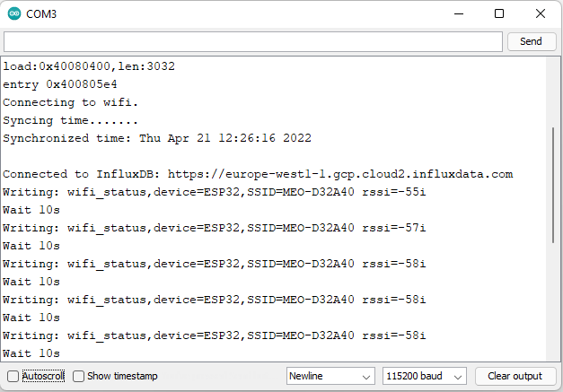Click the Writing line with rssi=-57i
The height and width of the screenshot is (392, 563).
(215, 228)
